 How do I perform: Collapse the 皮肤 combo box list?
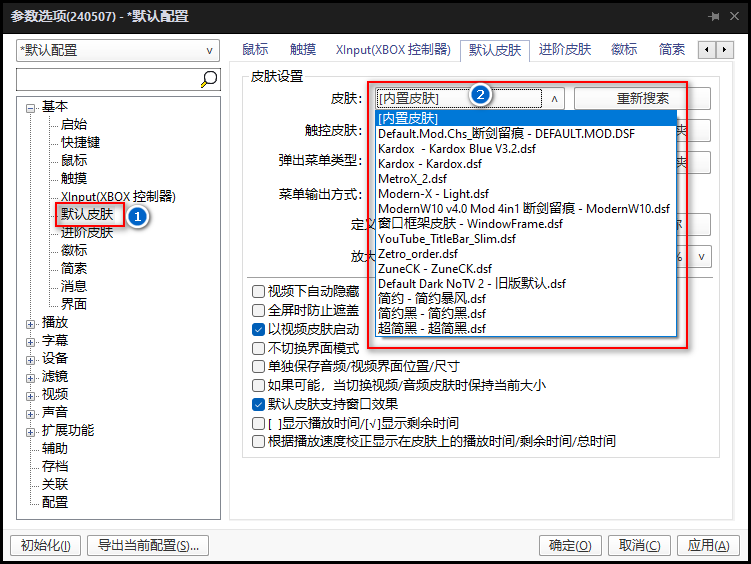coord(555,98)
